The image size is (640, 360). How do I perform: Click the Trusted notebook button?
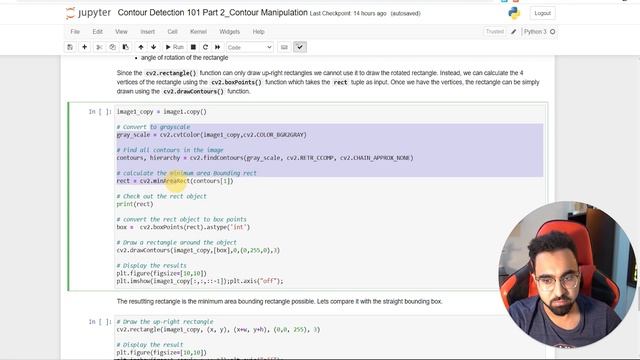495,31
